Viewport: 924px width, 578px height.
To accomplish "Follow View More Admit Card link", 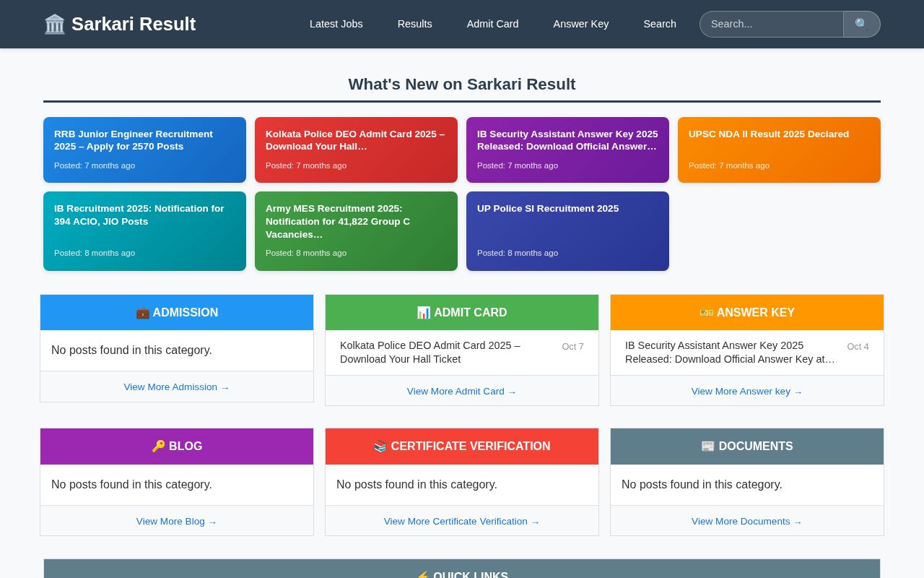I will click(461, 392).
